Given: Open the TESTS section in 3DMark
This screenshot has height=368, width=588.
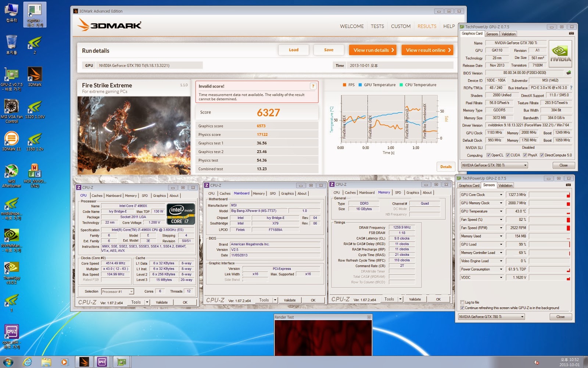Looking at the screenshot, I should (x=377, y=26).
